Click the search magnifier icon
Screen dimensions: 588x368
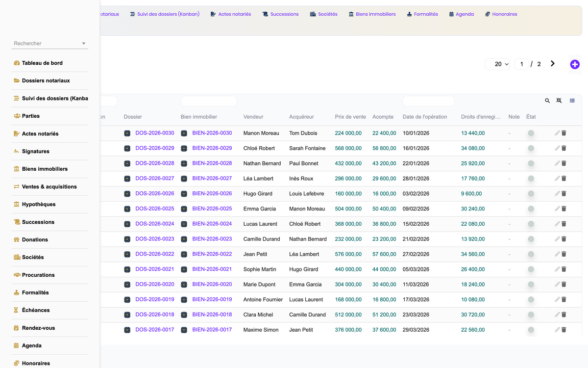pos(547,101)
